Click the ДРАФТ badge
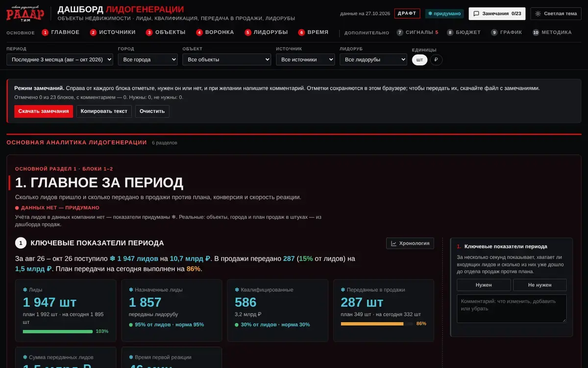588x368 pixels. 407,14
